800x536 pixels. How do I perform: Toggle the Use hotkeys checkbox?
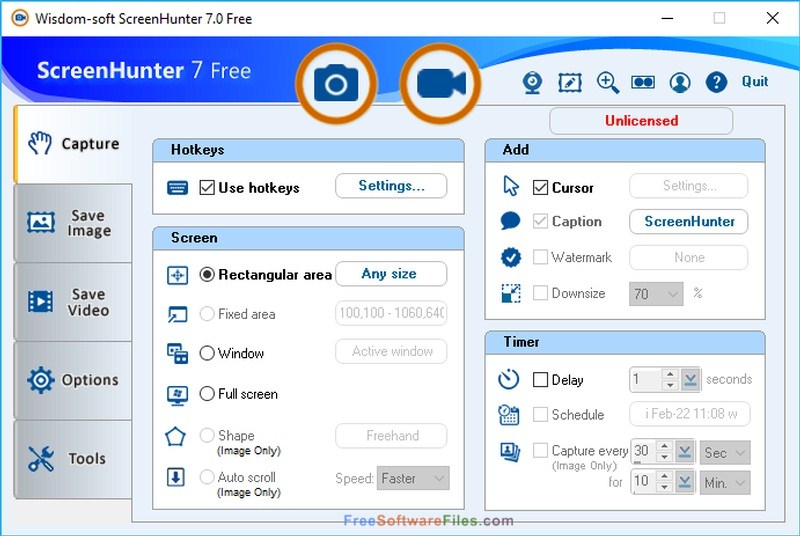tap(207, 188)
